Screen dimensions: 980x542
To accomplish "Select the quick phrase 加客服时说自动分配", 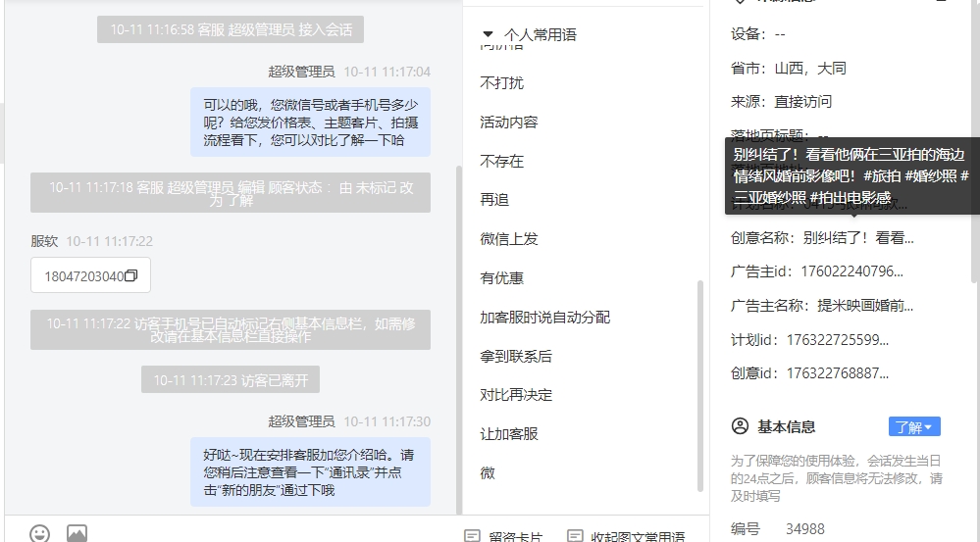I will (545, 318).
